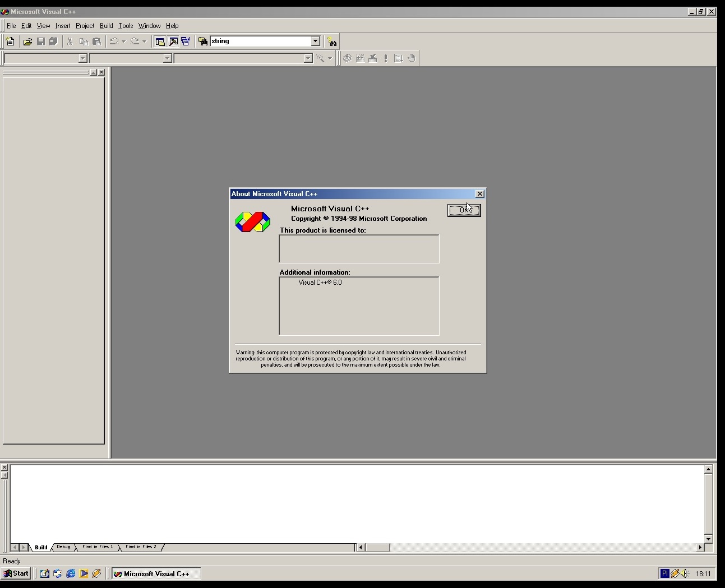Click the Build toolbar icon
This screenshot has height=588, width=725.
(x=361, y=58)
